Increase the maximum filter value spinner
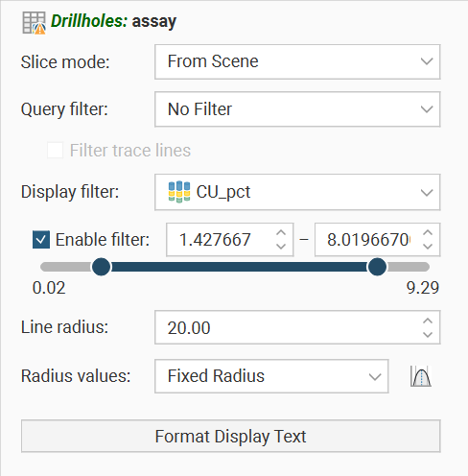Image resolution: width=468 pixels, height=476 pixels. 428,233
